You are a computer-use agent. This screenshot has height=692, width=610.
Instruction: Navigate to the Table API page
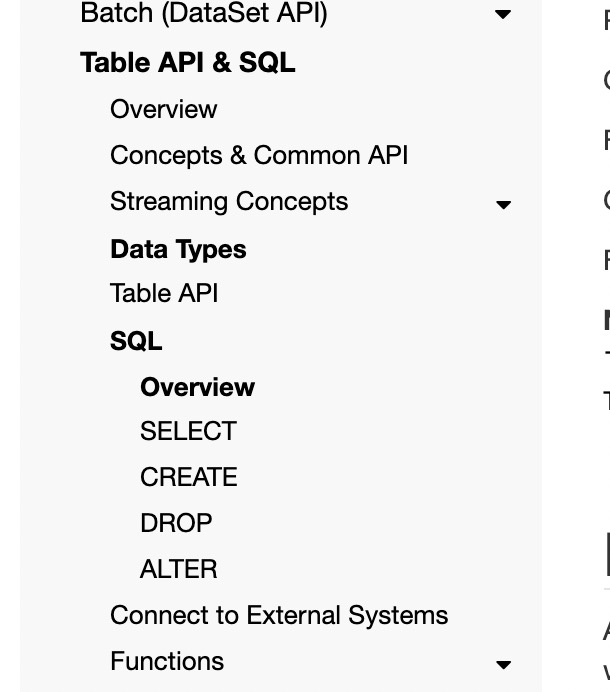pos(164,293)
